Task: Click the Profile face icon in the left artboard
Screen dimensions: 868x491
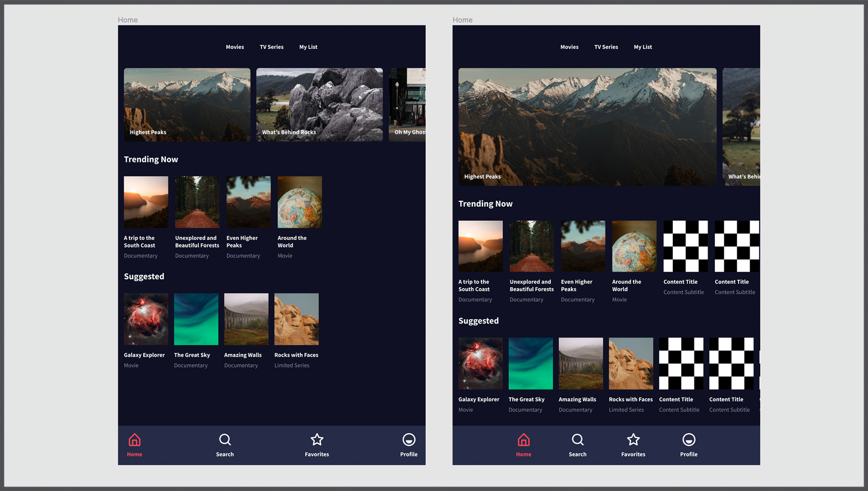Action: click(x=409, y=440)
